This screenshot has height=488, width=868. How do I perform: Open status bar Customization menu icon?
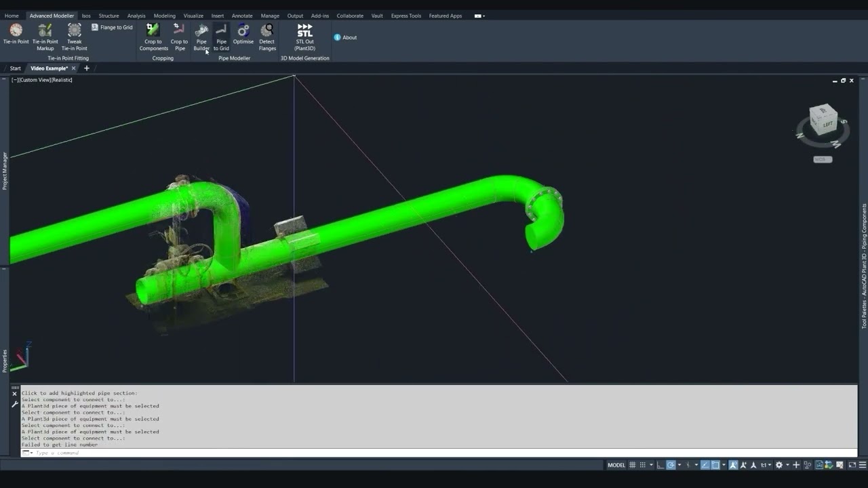pos(863,465)
